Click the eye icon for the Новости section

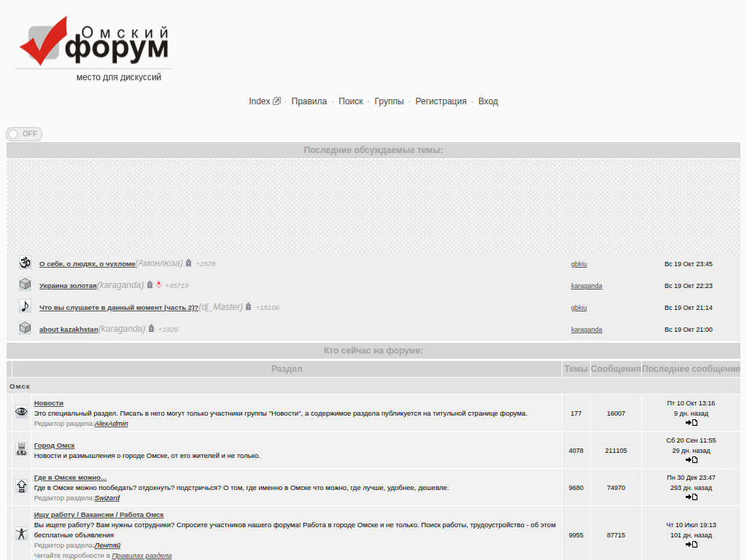21,412
